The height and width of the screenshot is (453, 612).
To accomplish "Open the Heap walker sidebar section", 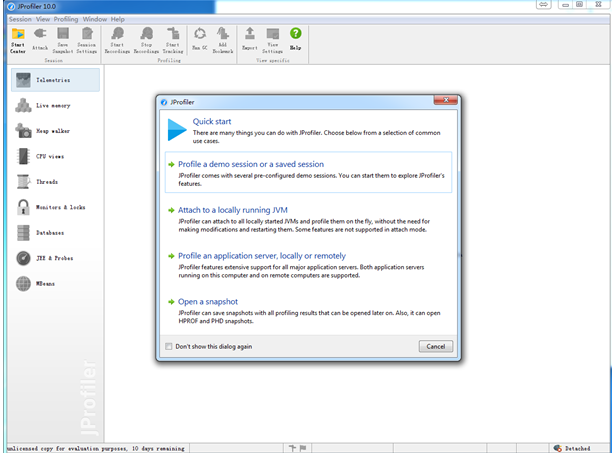I will 55,131.
